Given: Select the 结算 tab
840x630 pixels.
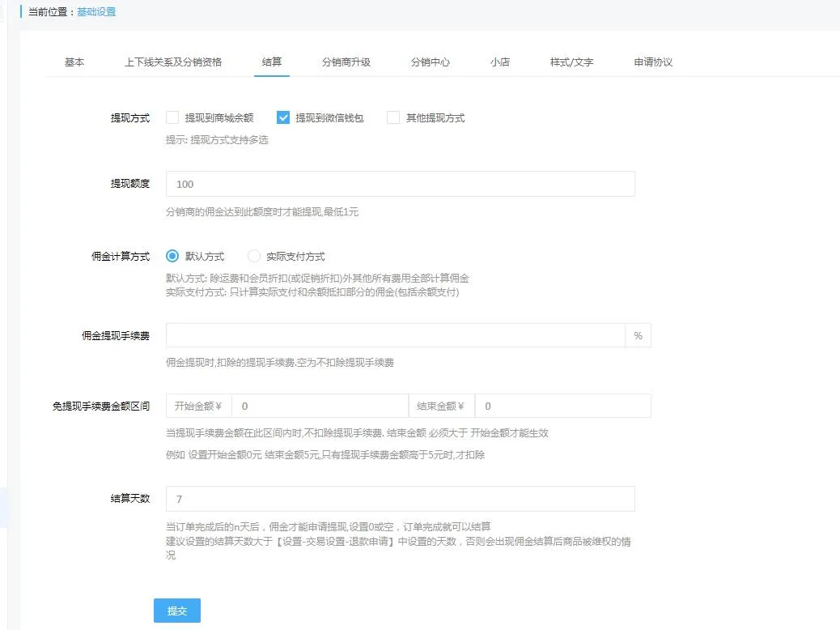Looking at the screenshot, I should pyautogui.click(x=272, y=62).
